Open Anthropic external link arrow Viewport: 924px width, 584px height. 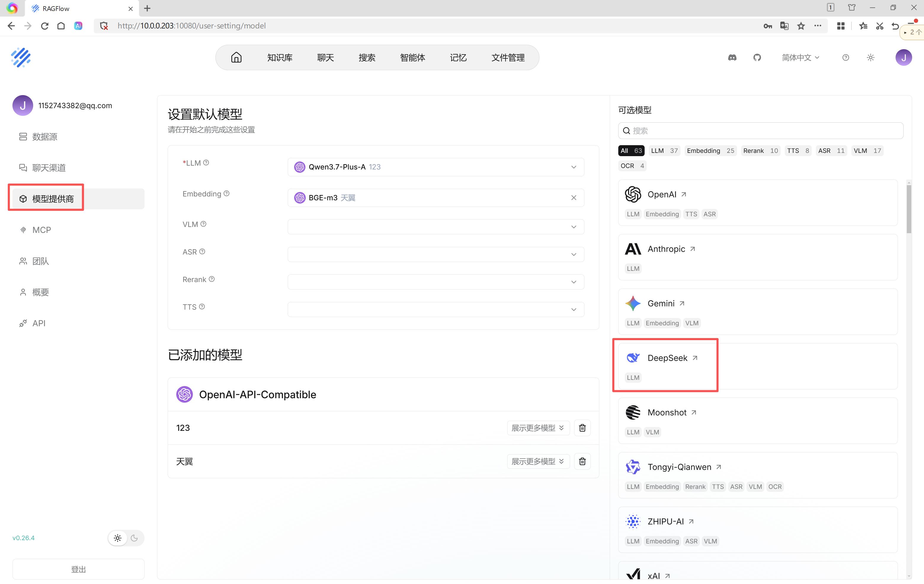(693, 249)
